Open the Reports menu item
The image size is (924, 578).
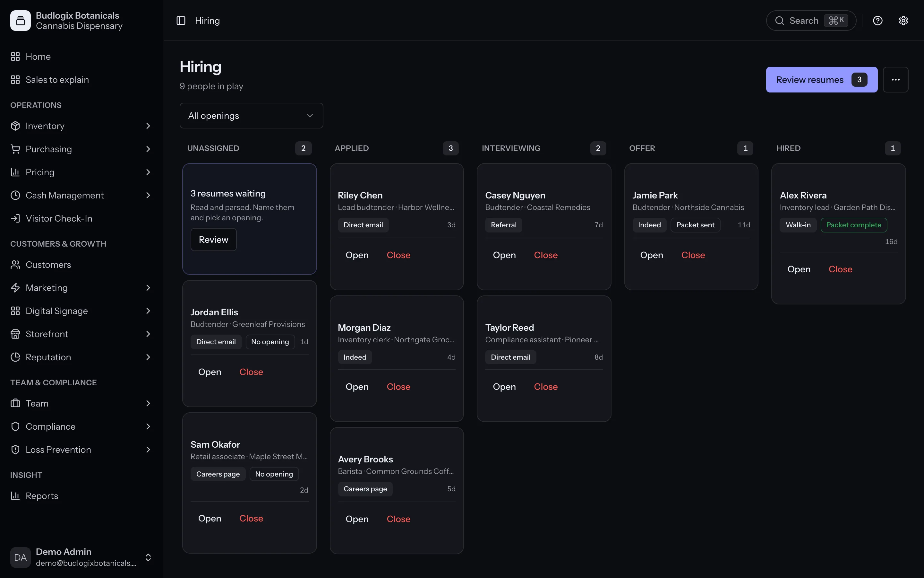click(82, 496)
